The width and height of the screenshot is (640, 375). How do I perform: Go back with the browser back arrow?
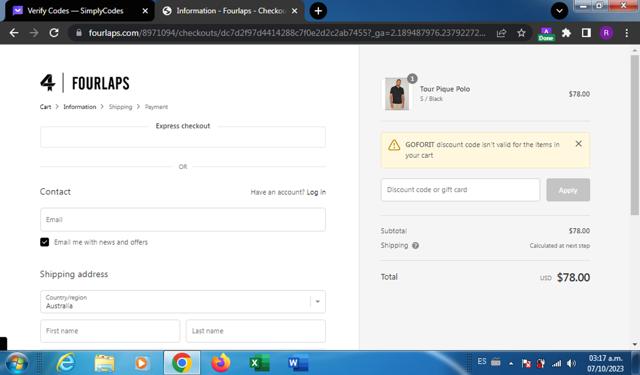click(14, 33)
